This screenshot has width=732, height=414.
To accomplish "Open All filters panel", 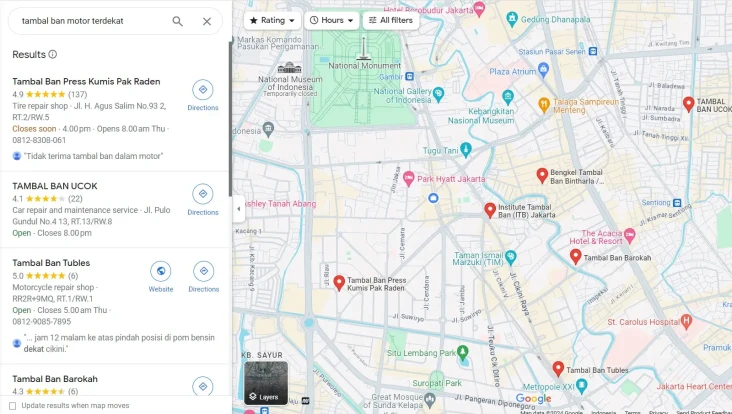I will click(x=391, y=21).
